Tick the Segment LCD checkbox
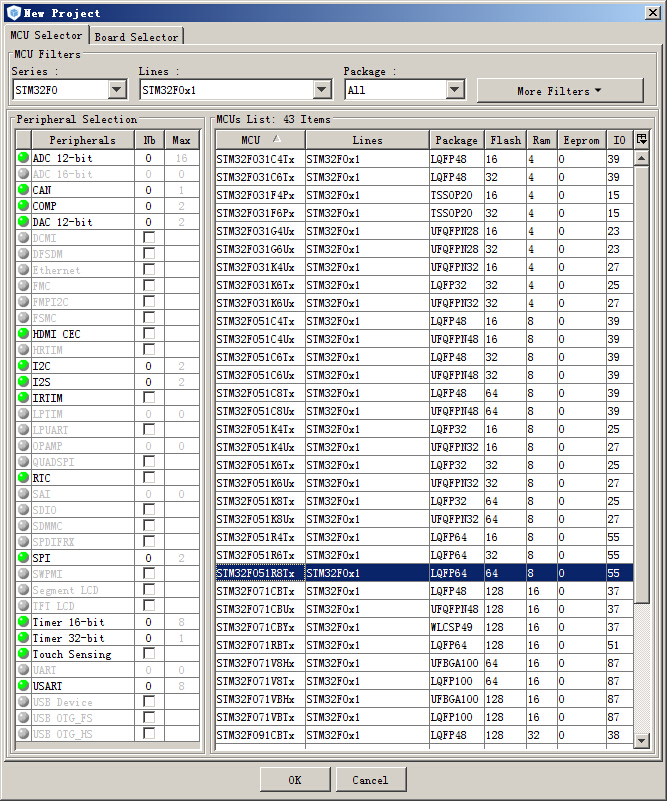This screenshot has height=801, width=667. (149, 590)
